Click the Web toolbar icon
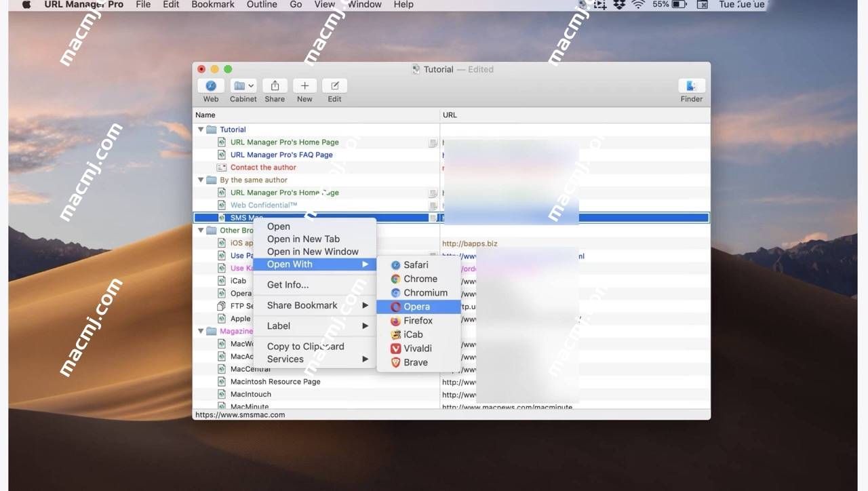This screenshot has width=868, height=491. (211, 86)
